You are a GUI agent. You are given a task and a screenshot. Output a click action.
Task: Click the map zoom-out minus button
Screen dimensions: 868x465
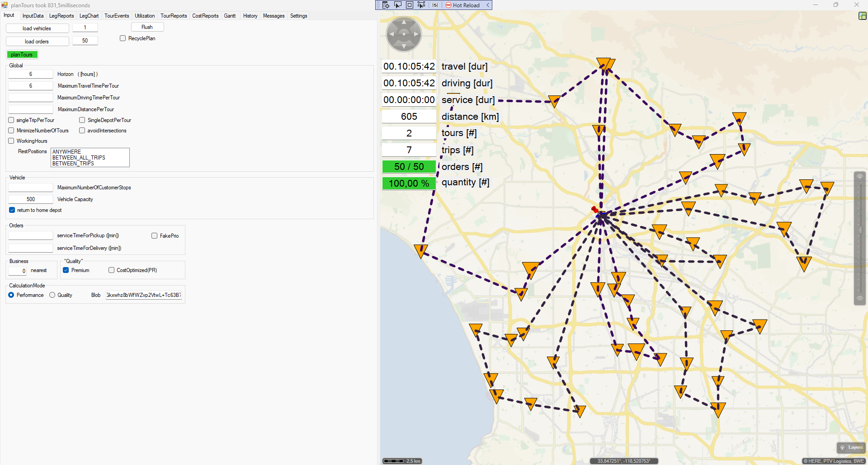860,298
